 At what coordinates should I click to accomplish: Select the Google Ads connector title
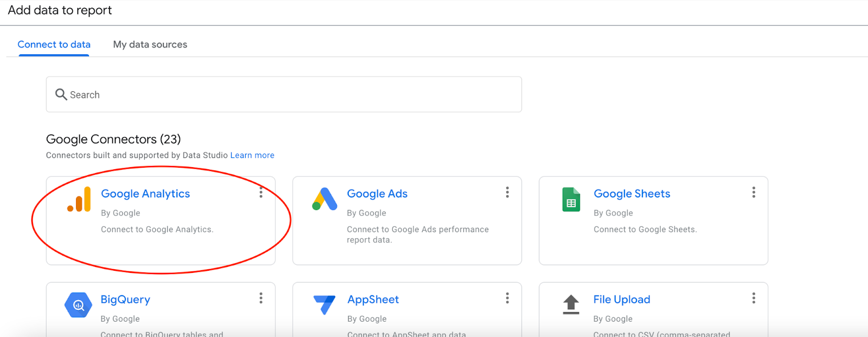[377, 194]
